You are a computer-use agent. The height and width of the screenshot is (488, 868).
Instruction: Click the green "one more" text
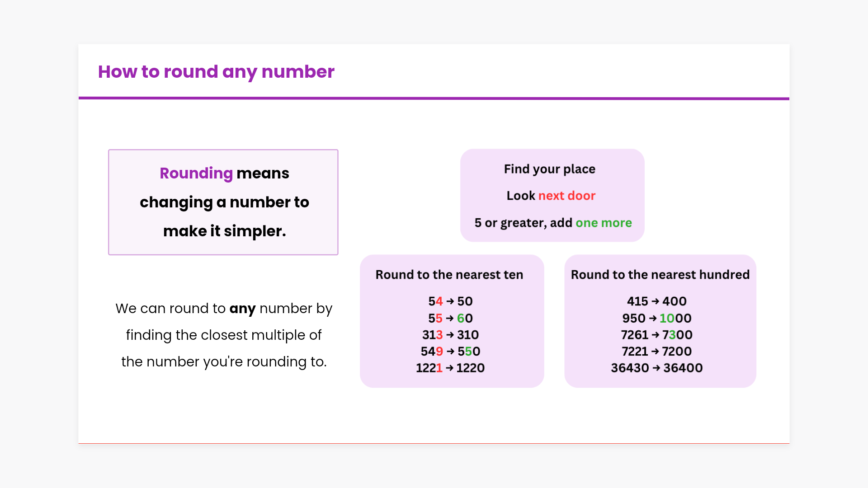pos(604,223)
